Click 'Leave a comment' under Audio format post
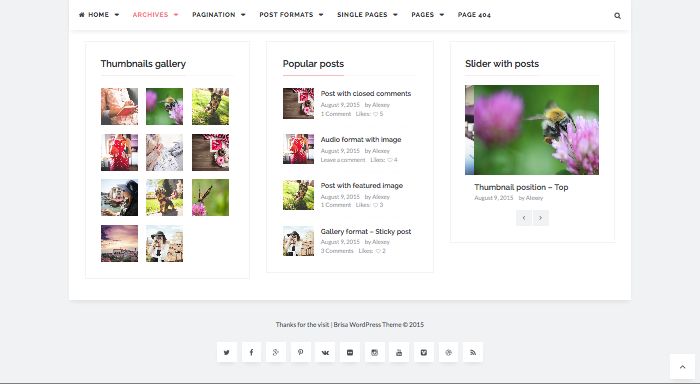The image size is (700, 384). click(x=343, y=160)
